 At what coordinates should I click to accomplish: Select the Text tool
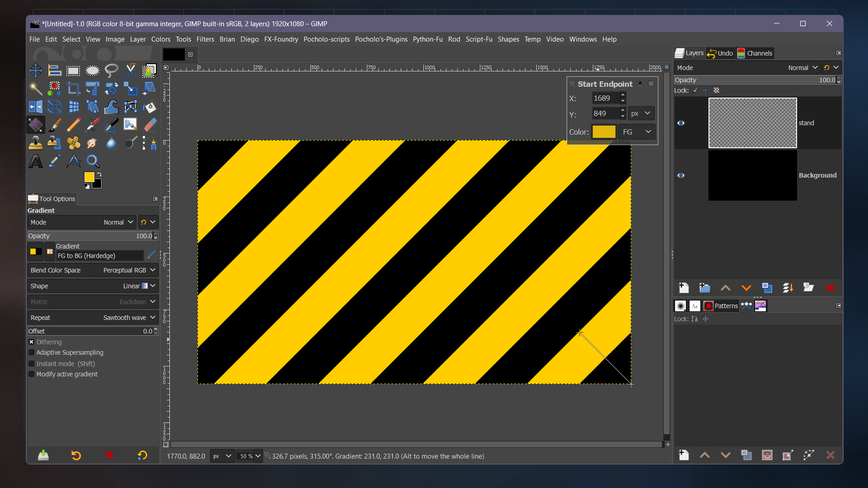(36, 161)
